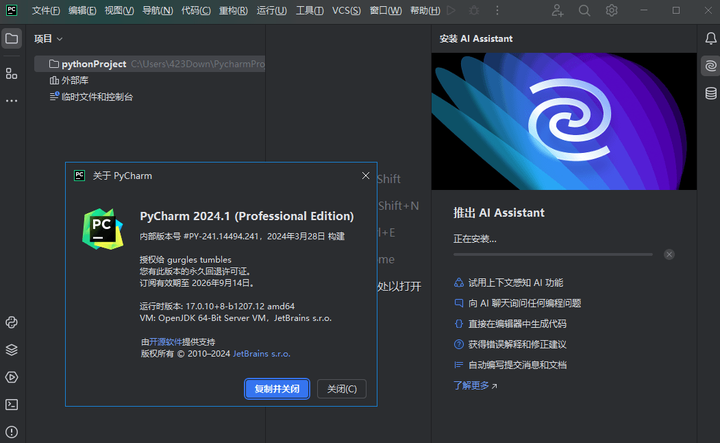Open the 视图(V) menu
This screenshot has width=720, height=443.
[119, 10]
